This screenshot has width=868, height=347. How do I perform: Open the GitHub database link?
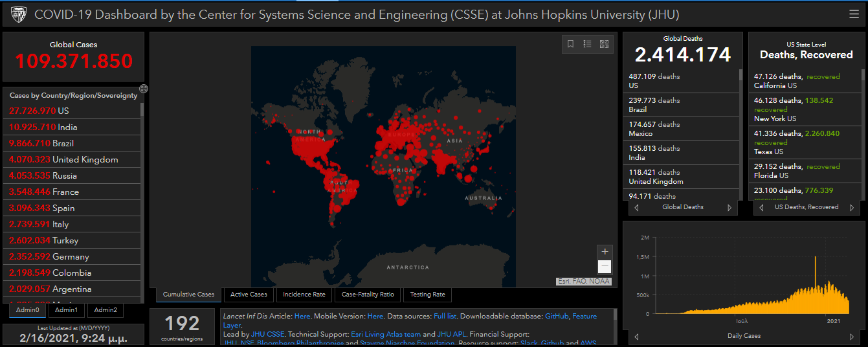pos(556,316)
